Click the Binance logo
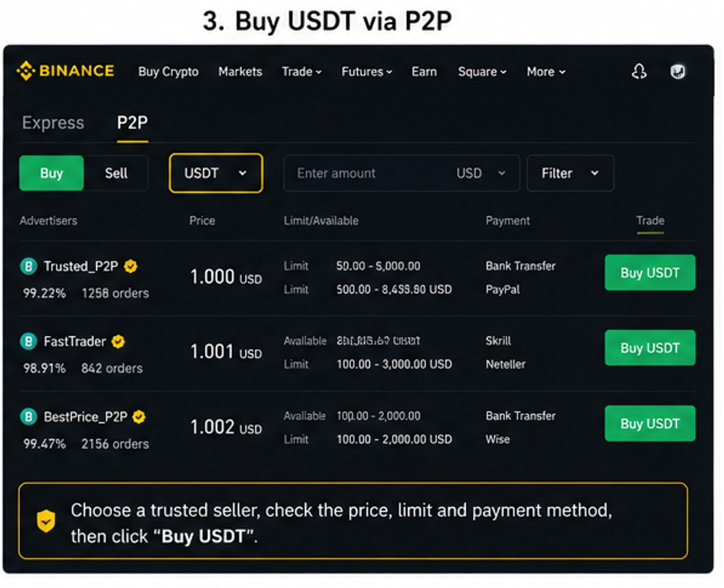Viewport: 724px width, 588px height. click(65, 71)
